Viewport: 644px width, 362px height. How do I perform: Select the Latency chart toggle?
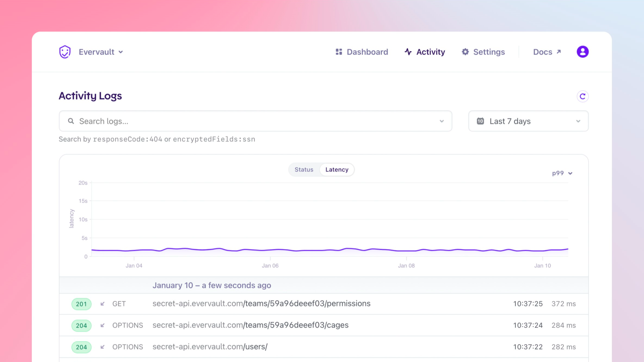[337, 170]
